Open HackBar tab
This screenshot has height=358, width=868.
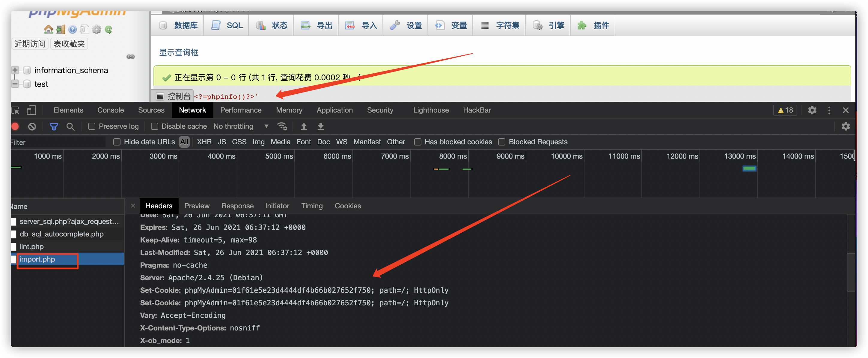coord(477,110)
